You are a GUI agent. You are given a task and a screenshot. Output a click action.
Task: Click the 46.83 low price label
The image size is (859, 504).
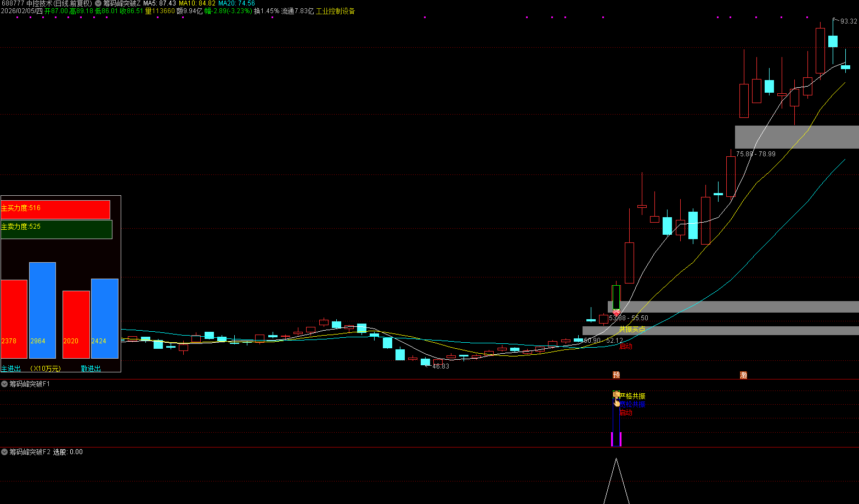[x=440, y=366]
